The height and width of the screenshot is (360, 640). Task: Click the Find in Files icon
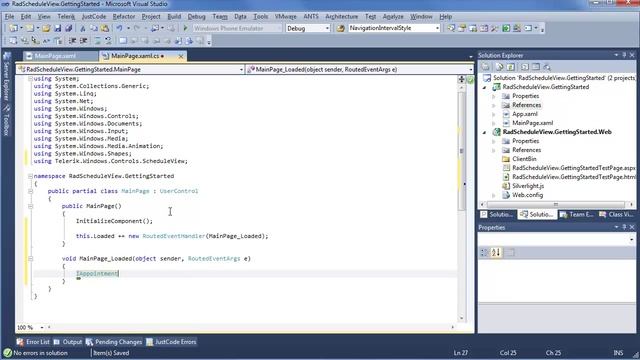pyautogui.click(x=341, y=28)
